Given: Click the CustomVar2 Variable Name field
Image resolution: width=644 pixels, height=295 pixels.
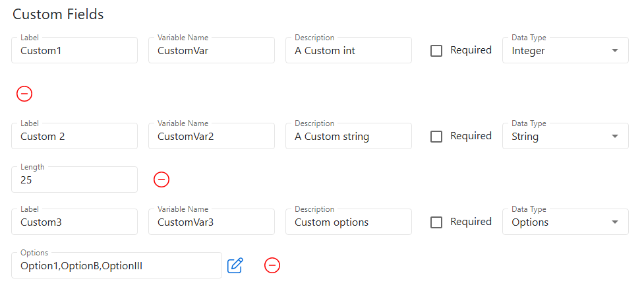Looking at the screenshot, I should tap(211, 137).
